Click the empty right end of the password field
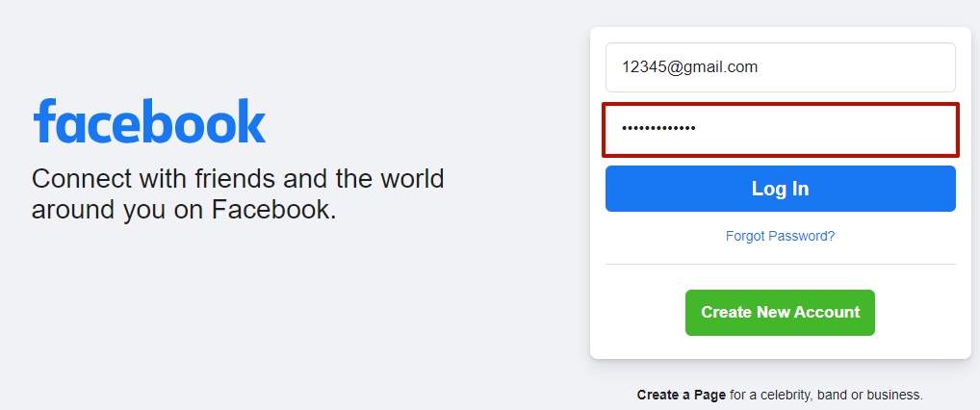 (915, 129)
